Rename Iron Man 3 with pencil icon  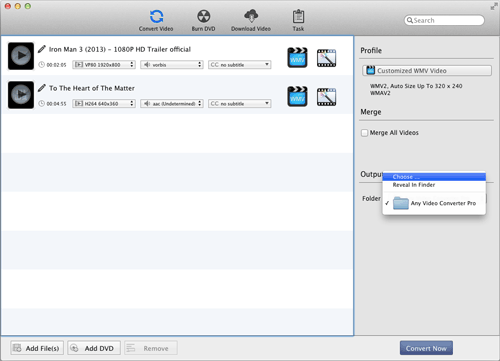pyautogui.click(x=42, y=49)
